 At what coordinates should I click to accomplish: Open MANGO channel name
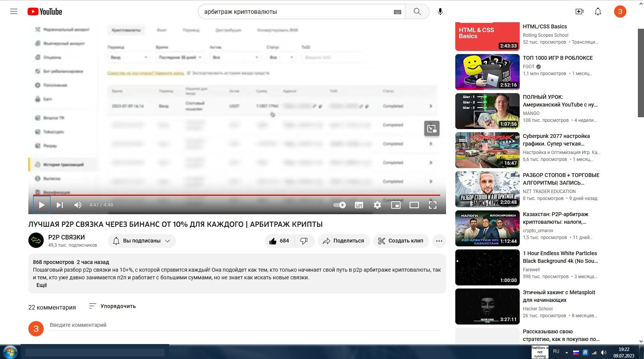531,113
